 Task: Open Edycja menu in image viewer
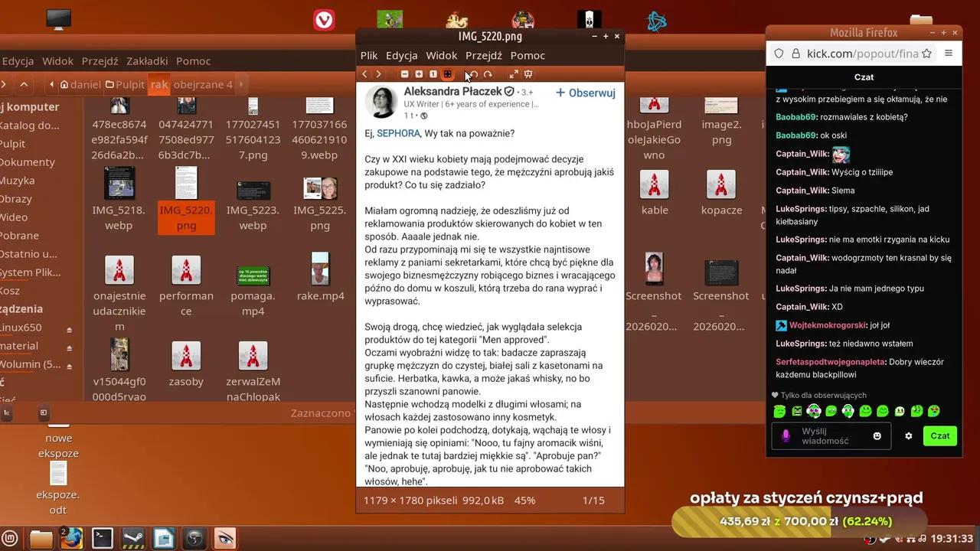(x=402, y=55)
